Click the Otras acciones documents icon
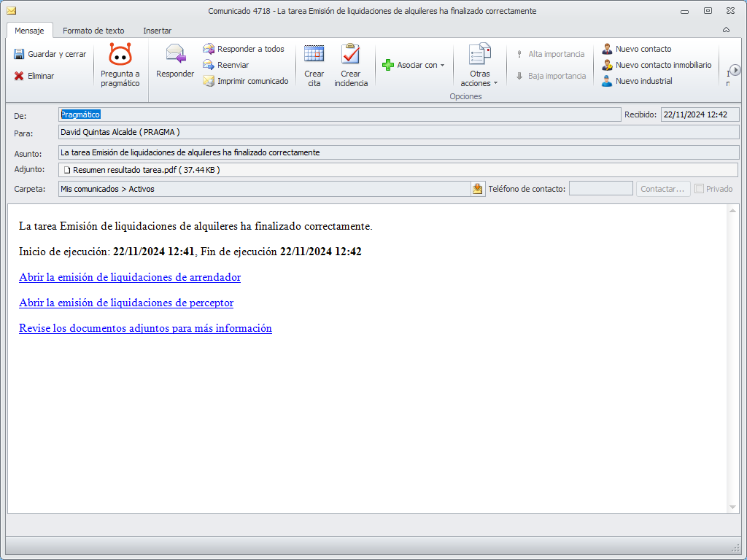Viewport: 747px width, 560px height. [x=479, y=54]
